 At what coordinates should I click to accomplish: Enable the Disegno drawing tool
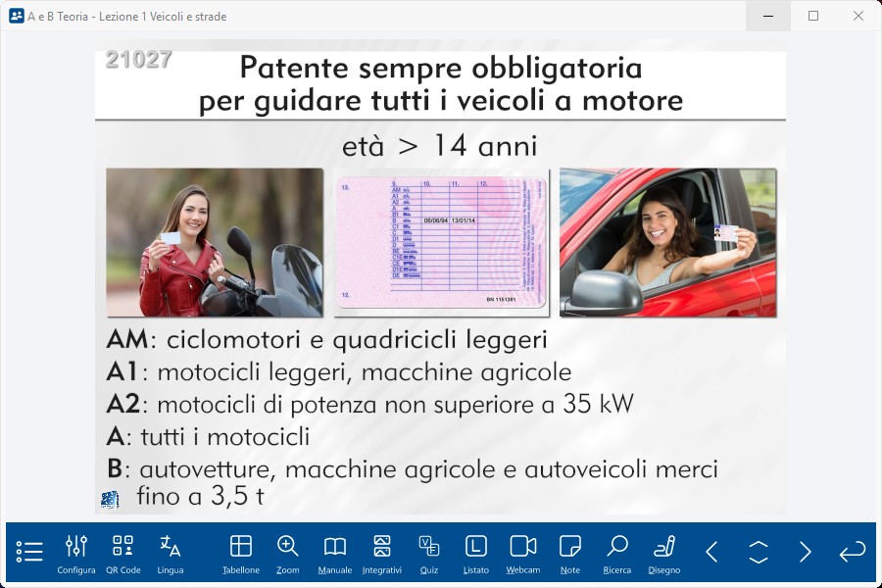[664, 553]
